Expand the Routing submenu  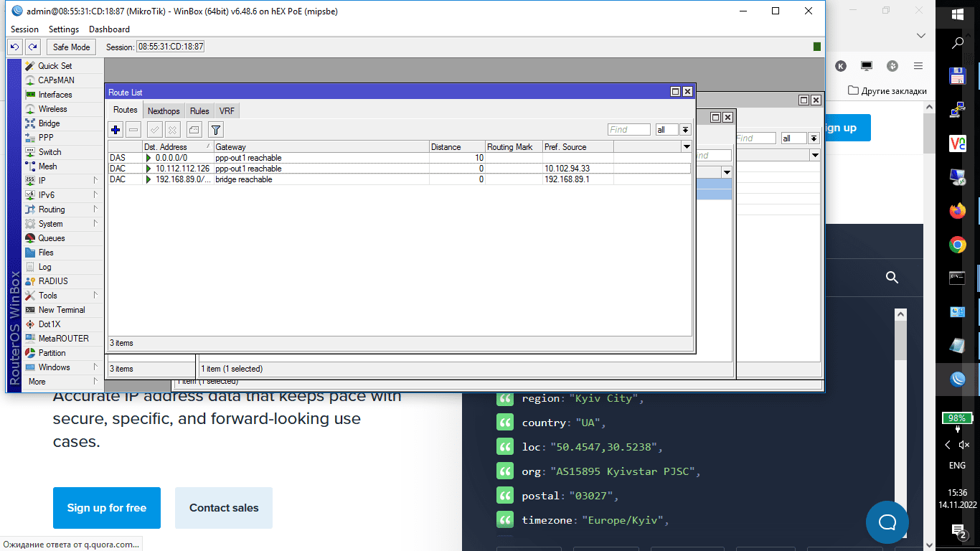click(51, 209)
